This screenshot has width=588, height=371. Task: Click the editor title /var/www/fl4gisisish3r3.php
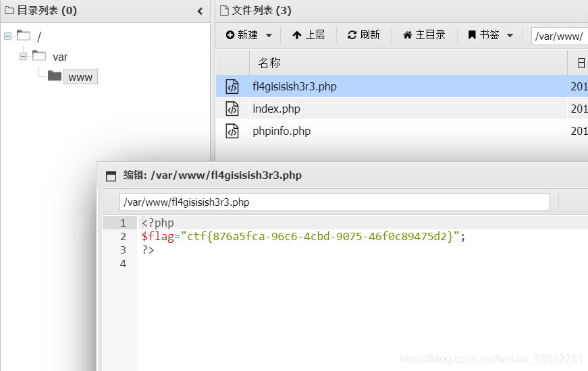pos(226,175)
